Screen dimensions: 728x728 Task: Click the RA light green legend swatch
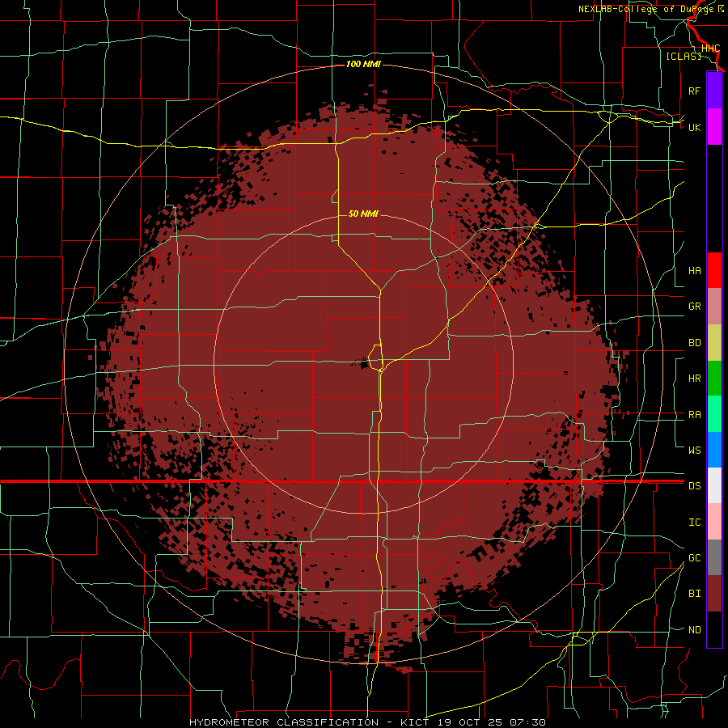(714, 414)
